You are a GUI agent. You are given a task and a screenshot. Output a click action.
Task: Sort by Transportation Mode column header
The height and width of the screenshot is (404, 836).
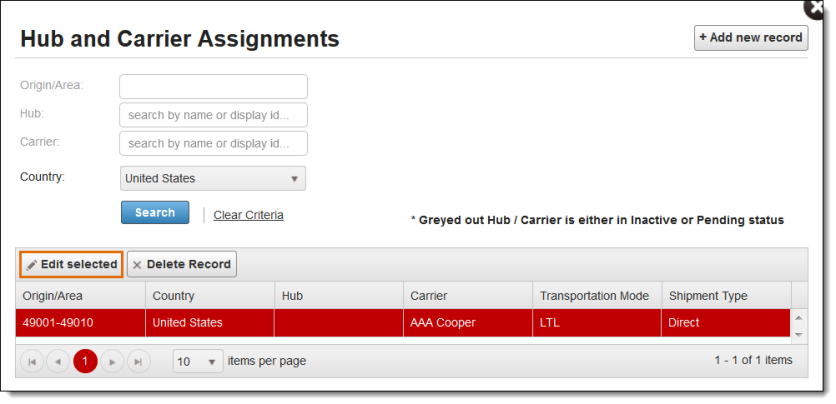click(595, 296)
